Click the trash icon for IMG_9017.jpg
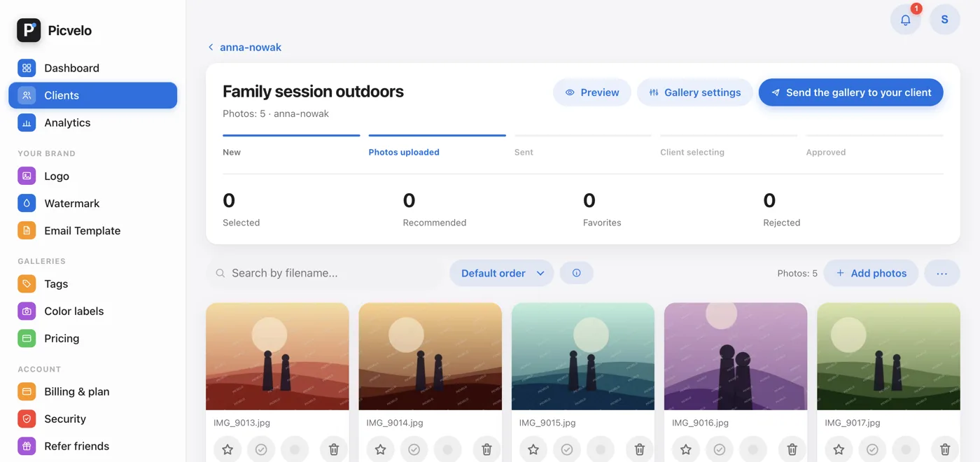Image resolution: width=980 pixels, height=462 pixels. [944, 449]
